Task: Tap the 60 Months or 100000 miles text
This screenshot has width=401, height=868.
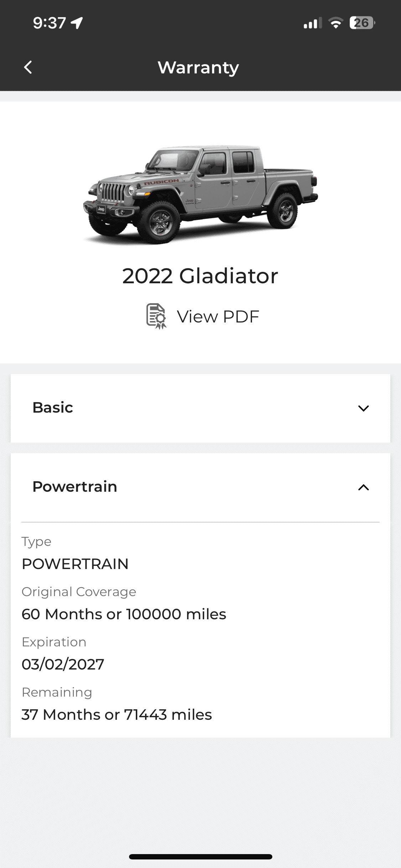Action: point(124,614)
